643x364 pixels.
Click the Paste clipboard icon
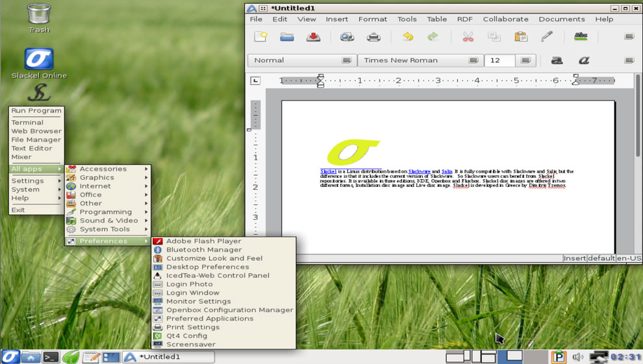click(521, 37)
